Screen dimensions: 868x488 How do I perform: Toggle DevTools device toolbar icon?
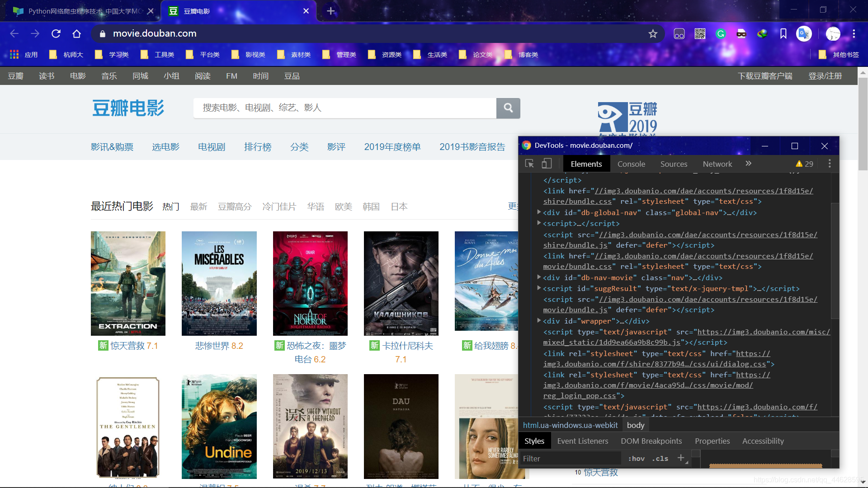547,164
